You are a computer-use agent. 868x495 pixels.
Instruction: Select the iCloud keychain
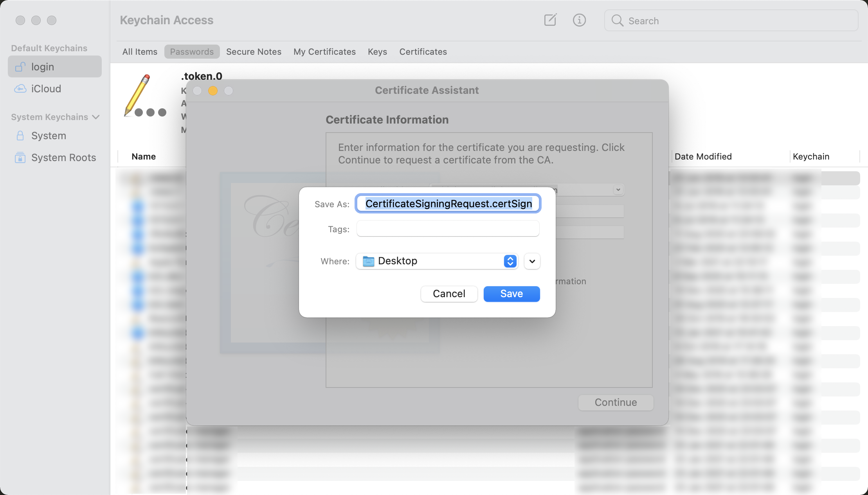pyautogui.click(x=46, y=89)
